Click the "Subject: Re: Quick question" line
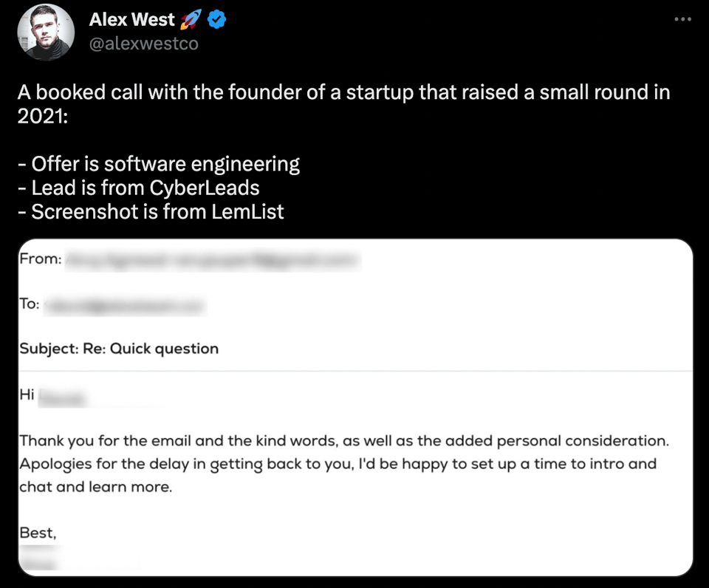709x588 pixels. [119, 348]
